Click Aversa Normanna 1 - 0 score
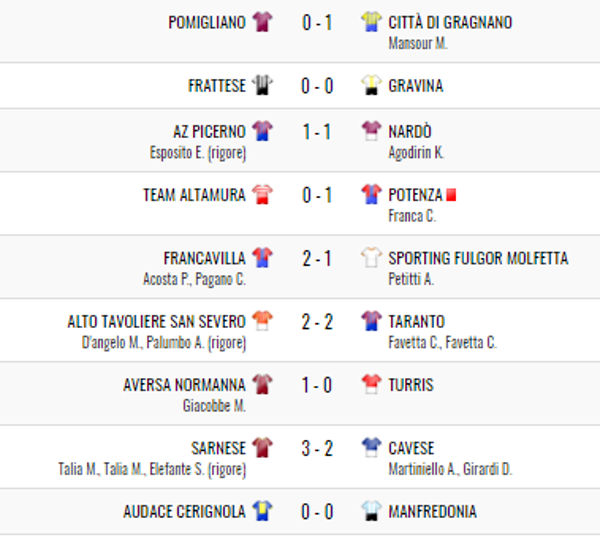The width and height of the screenshot is (600, 543). coord(317,386)
